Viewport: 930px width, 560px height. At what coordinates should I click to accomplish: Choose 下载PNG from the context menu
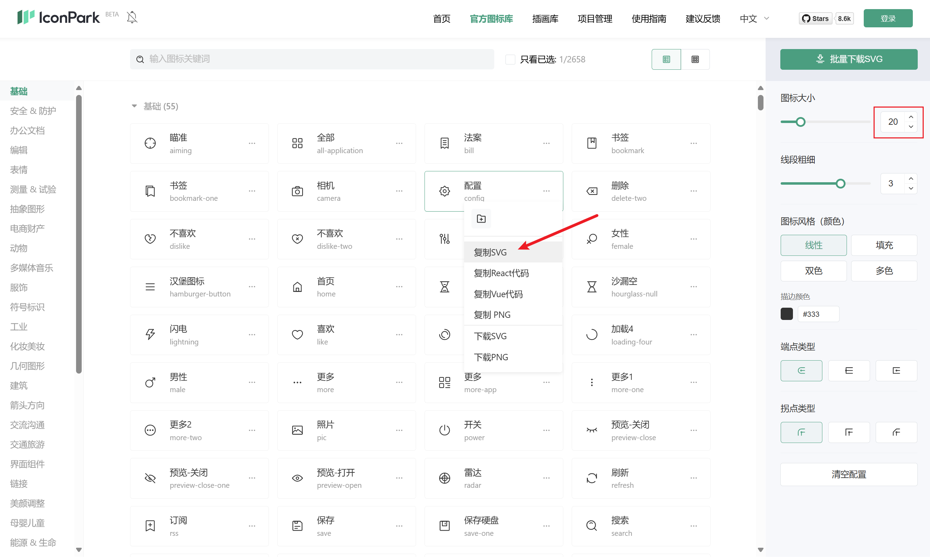tap(491, 357)
